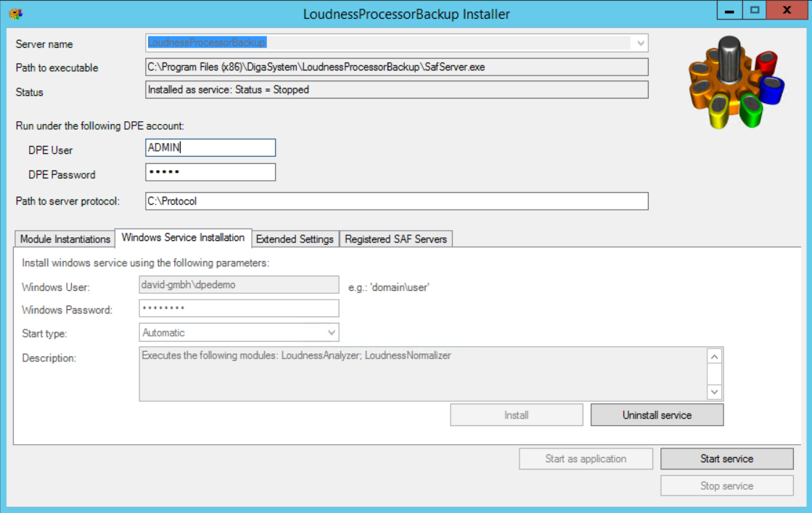
Task: Click the Uninstall service button
Action: click(657, 415)
